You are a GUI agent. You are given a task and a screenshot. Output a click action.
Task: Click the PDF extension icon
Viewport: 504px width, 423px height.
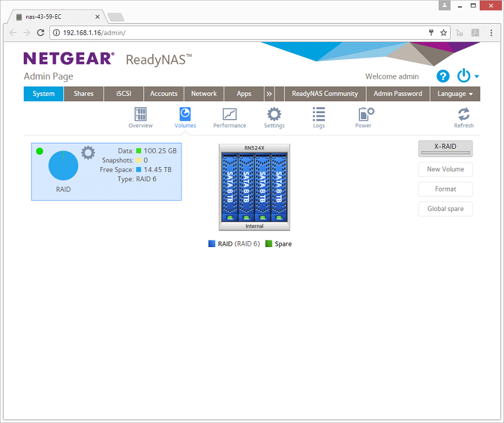476,33
